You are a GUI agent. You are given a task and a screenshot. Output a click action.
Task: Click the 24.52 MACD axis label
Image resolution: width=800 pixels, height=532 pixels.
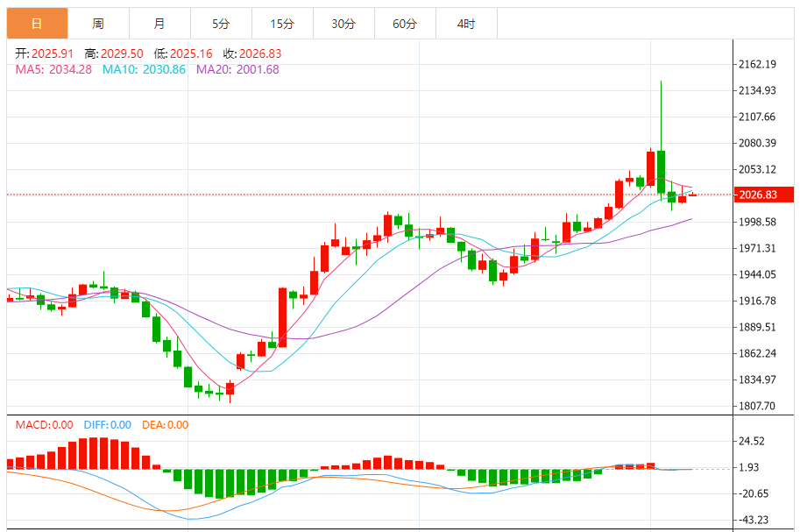(x=752, y=441)
